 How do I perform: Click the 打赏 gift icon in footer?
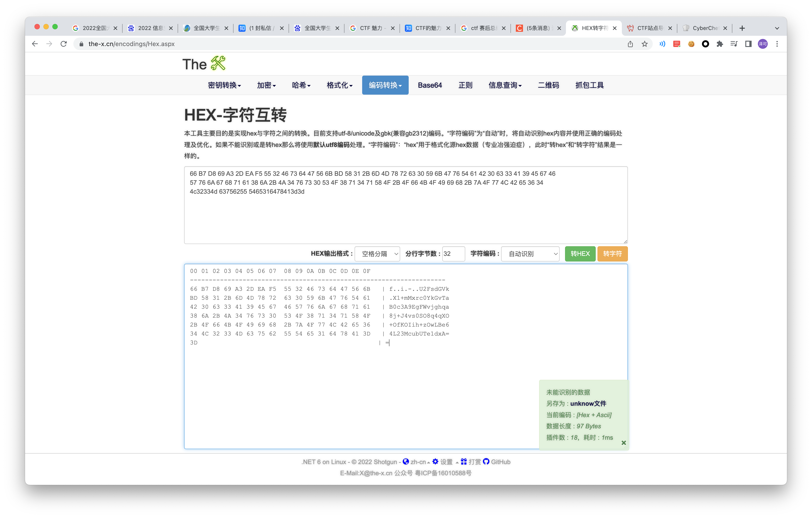464,461
